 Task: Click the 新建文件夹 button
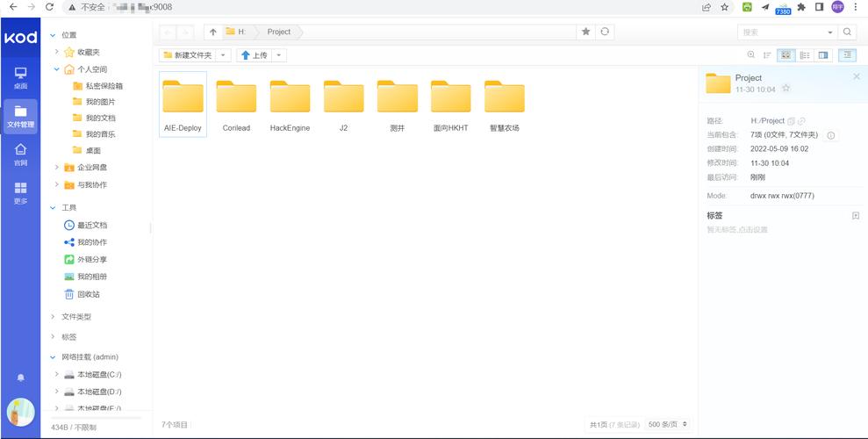pos(187,55)
